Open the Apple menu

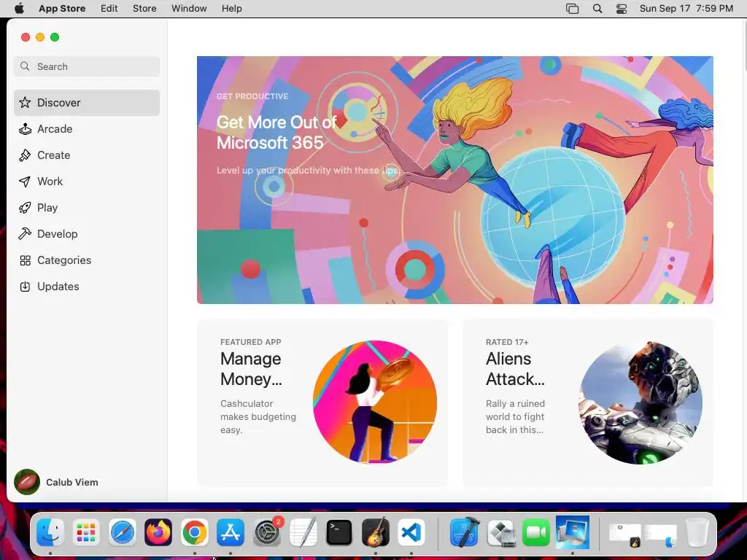click(x=19, y=9)
